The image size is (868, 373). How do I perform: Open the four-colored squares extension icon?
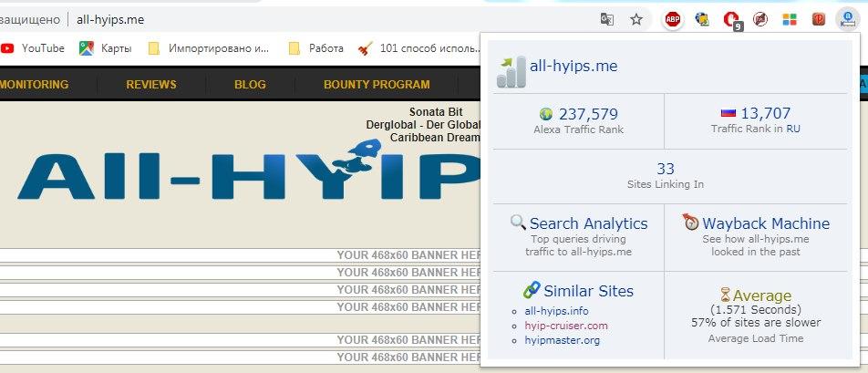point(790,20)
